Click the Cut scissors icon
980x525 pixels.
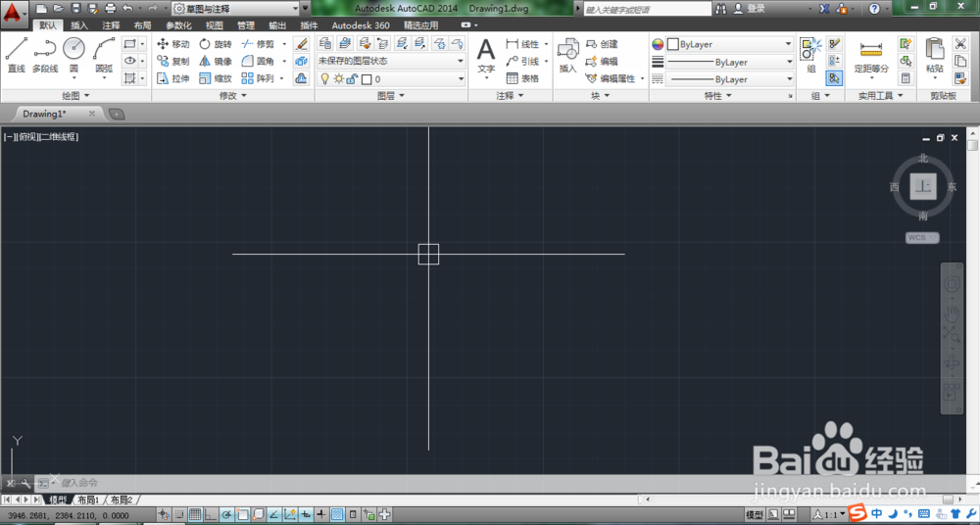tap(959, 44)
